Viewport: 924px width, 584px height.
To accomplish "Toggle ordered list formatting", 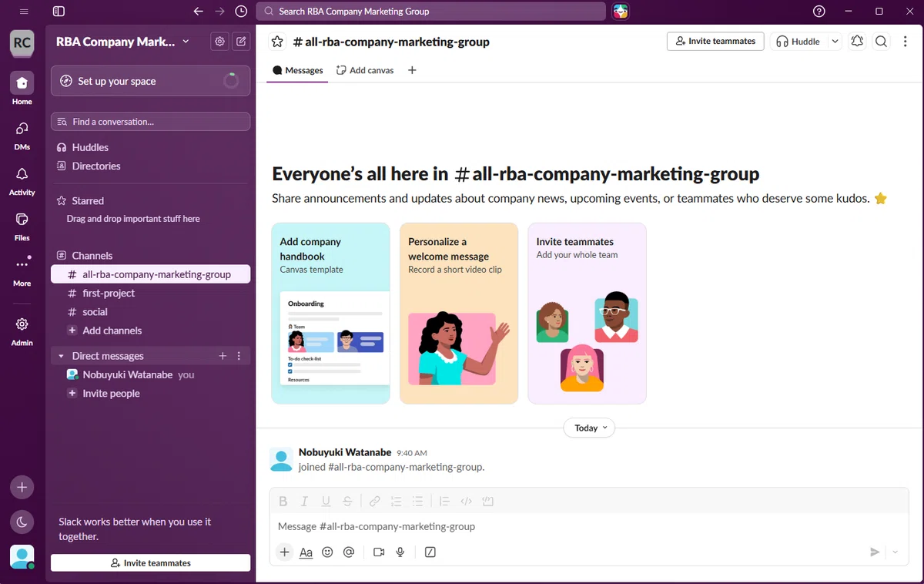I will (x=397, y=501).
